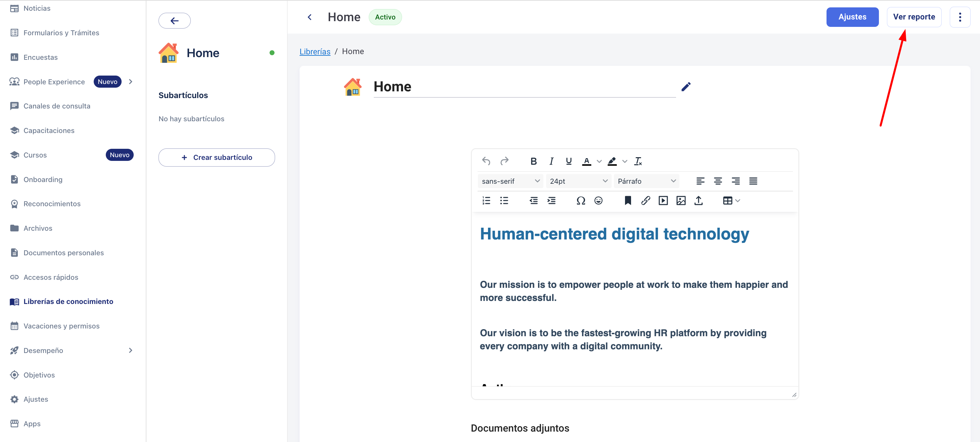The width and height of the screenshot is (980, 442).
Task: Toggle underline formatting
Action: tap(568, 161)
